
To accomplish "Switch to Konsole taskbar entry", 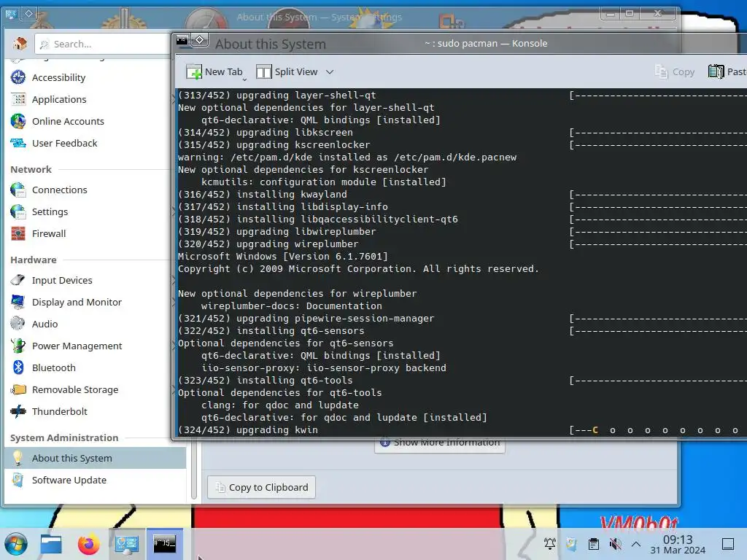I will (x=164, y=544).
